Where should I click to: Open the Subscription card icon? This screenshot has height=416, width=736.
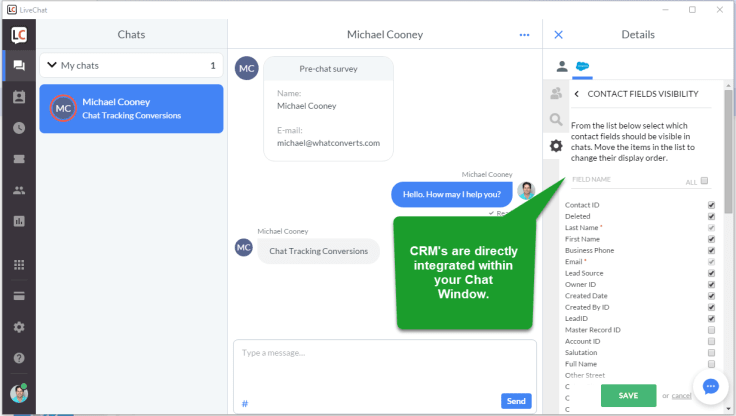pyautogui.click(x=19, y=296)
